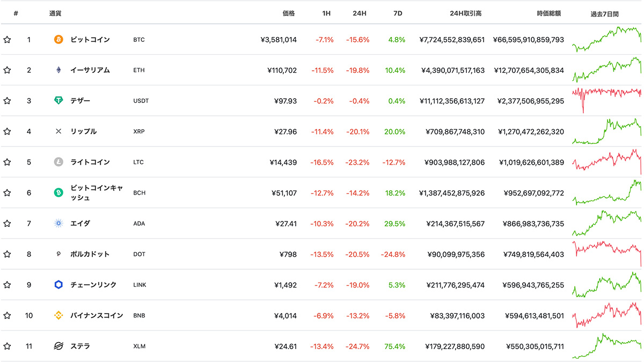Open the リップル coin page
644x362 pixels.
pyautogui.click(x=84, y=131)
